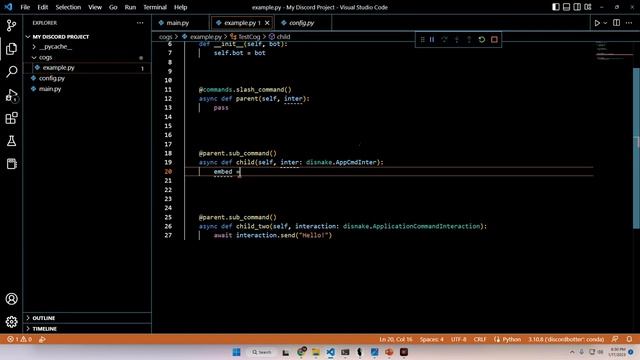Open the View menu
640x360 pixels.
95,7
